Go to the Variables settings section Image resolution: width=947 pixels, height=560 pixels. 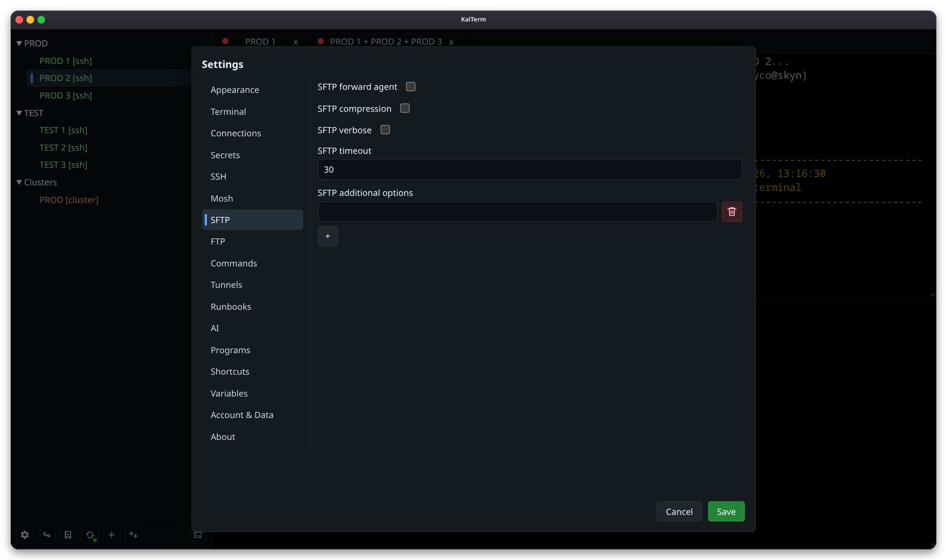coord(252,393)
